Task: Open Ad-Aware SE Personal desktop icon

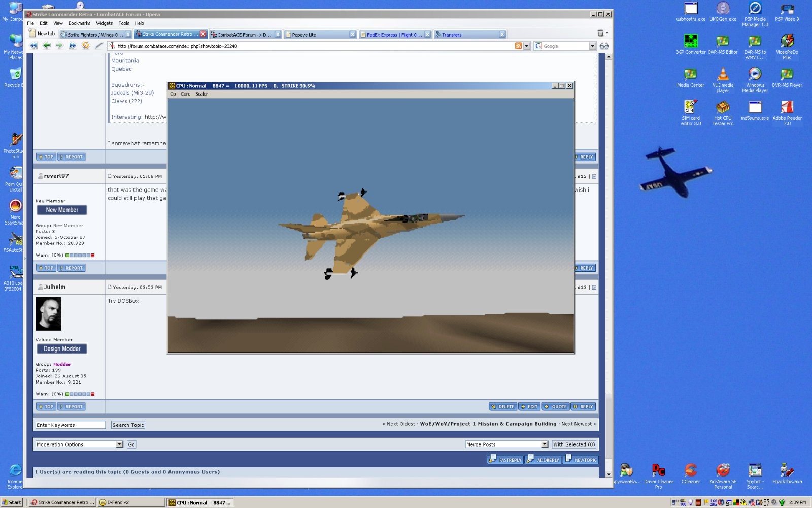Action: point(723,476)
